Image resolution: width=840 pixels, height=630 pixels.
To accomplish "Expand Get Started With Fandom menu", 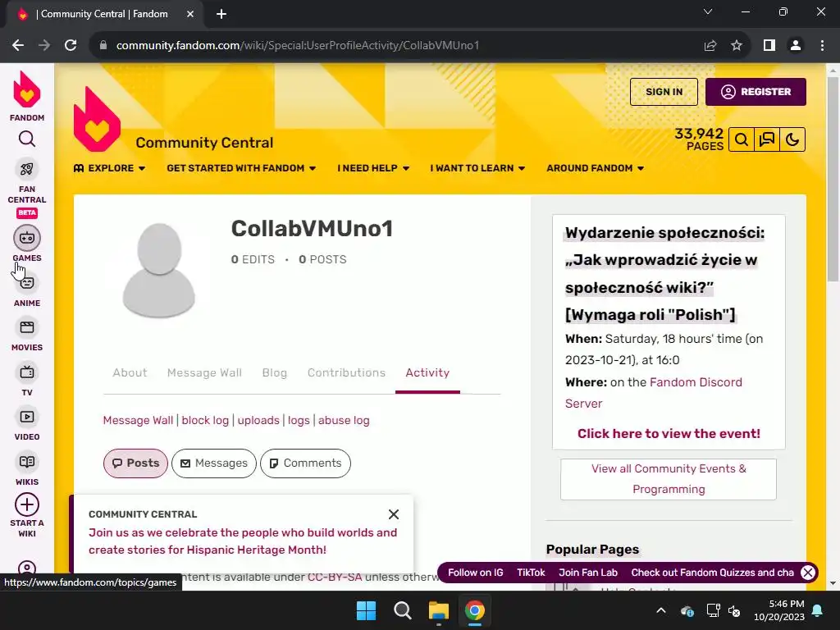I will [x=242, y=168].
